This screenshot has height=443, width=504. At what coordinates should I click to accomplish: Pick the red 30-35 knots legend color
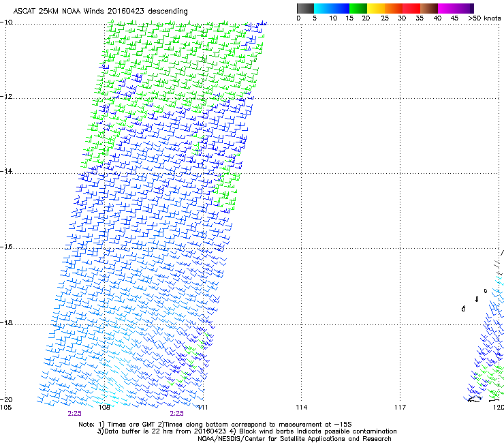pos(411,8)
